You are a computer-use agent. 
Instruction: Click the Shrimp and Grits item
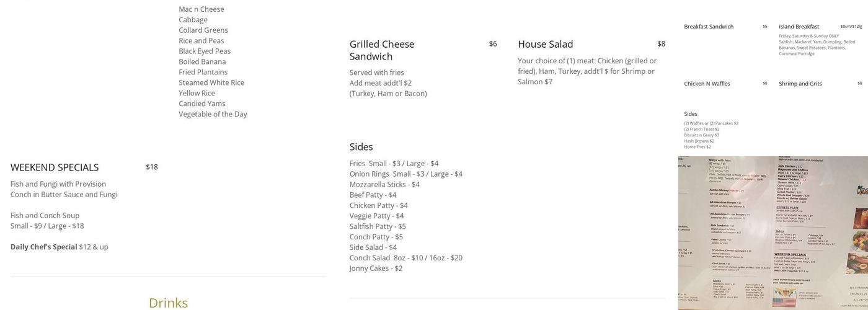[800, 84]
